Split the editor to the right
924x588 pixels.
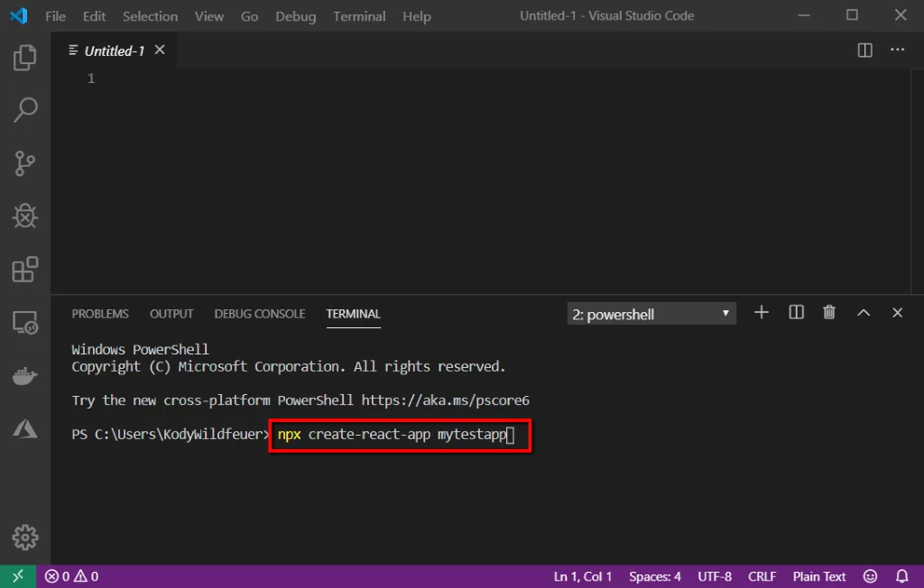tap(864, 51)
